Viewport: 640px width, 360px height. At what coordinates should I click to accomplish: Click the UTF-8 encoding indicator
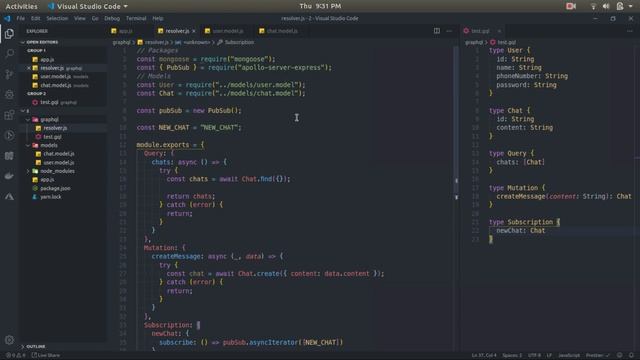tap(534, 355)
